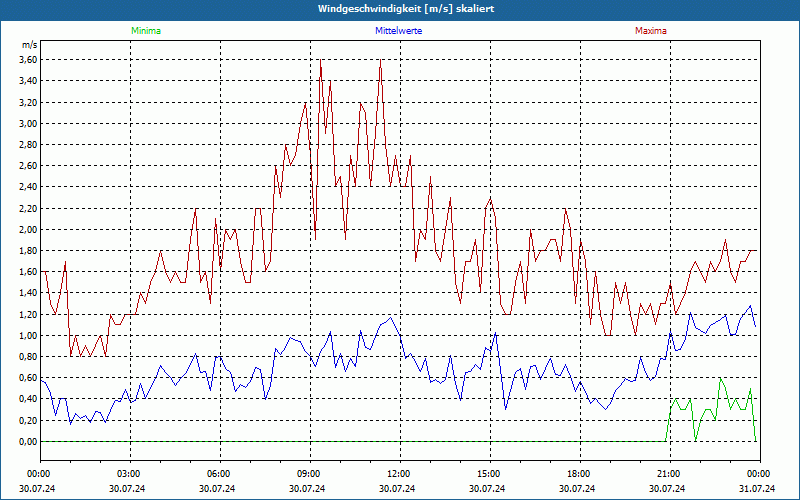Click the 09:00 time axis label
Image resolution: width=800 pixels, height=500 pixels.
click(x=310, y=473)
